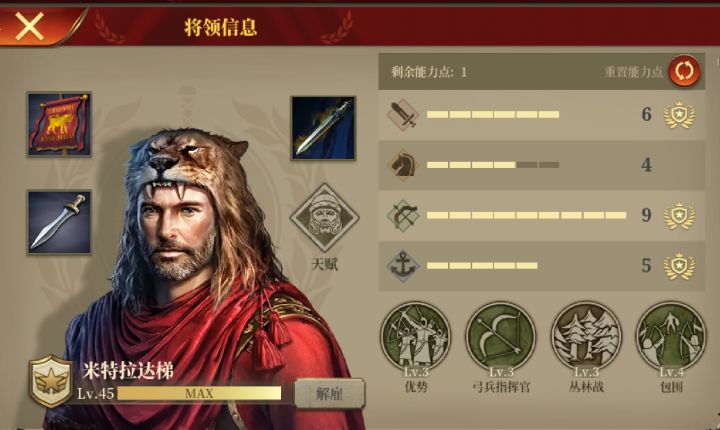Click the star medal beside archery 9
The image size is (720, 430).
tap(680, 215)
